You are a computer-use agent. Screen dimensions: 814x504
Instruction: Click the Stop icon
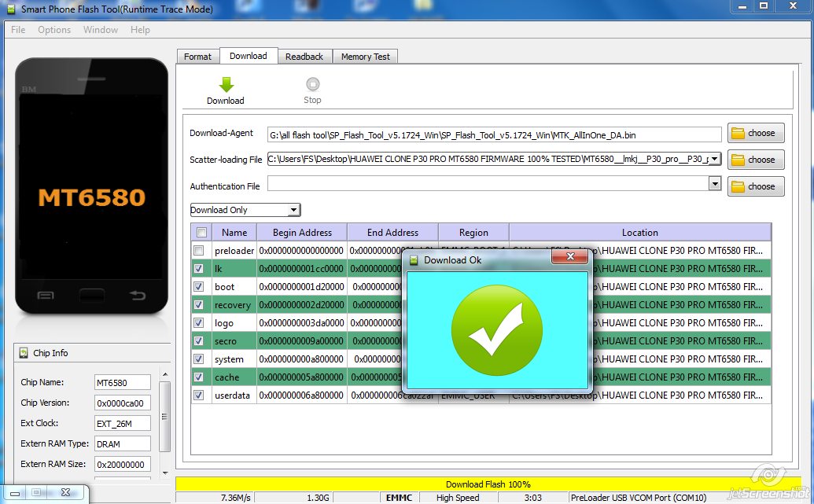coord(312,84)
